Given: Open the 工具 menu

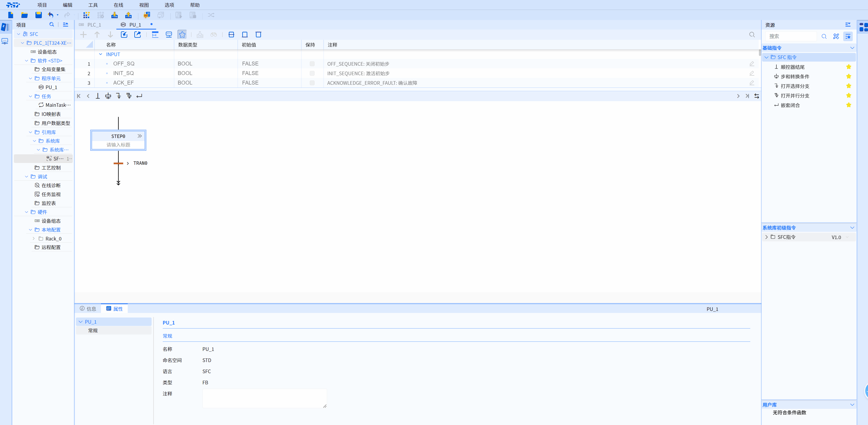Looking at the screenshot, I should [x=93, y=5].
